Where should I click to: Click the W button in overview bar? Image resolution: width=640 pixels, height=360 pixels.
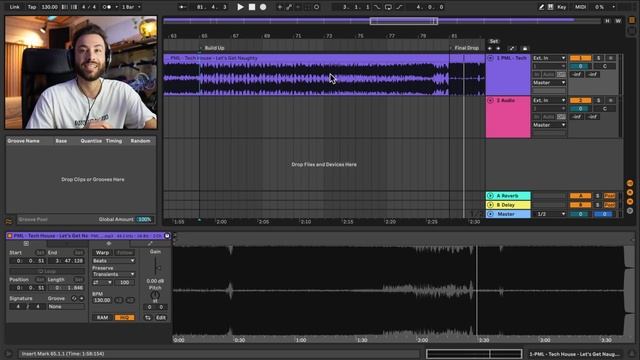(618, 20)
